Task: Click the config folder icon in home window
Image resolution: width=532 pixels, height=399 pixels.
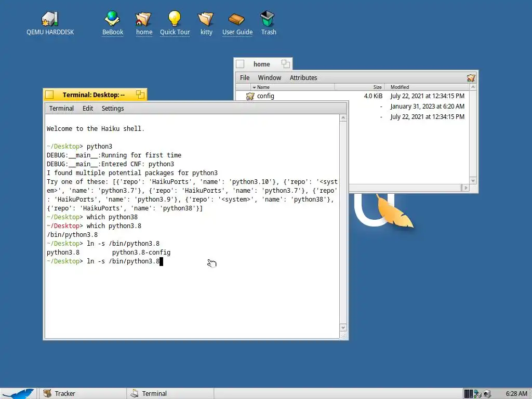Action: coord(250,96)
